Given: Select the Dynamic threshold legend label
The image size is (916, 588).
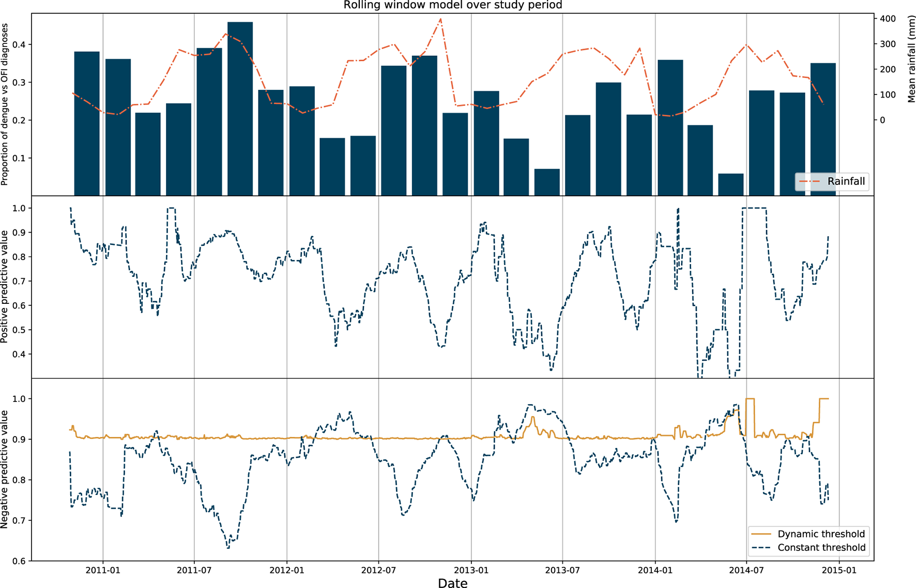Looking at the screenshot, I should 821,534.
